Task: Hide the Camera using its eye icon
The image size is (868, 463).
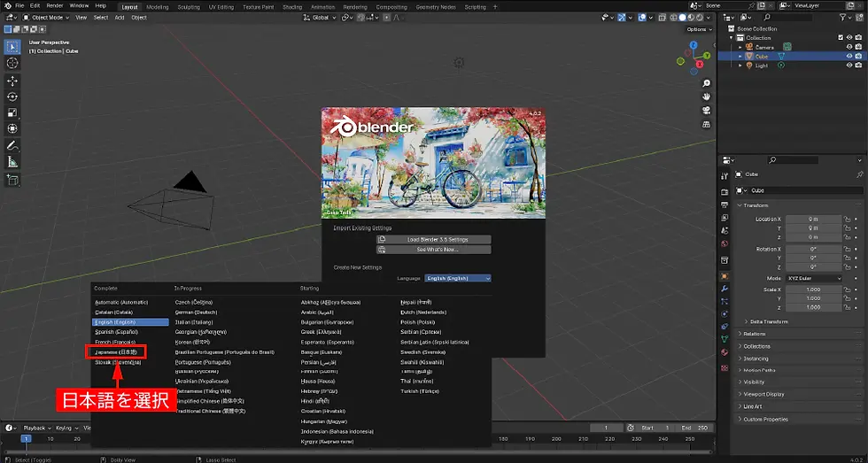Action: click(x=849, y=47)
